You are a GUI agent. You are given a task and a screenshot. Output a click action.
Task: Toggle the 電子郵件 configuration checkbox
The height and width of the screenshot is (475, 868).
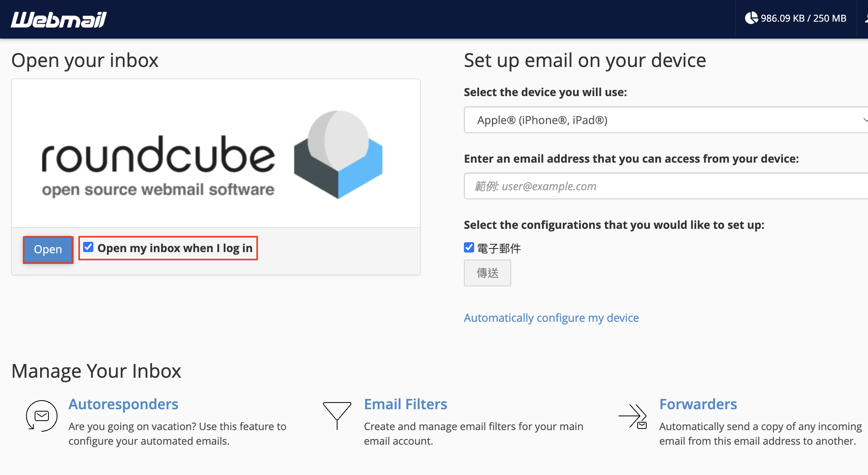[469, 247]
